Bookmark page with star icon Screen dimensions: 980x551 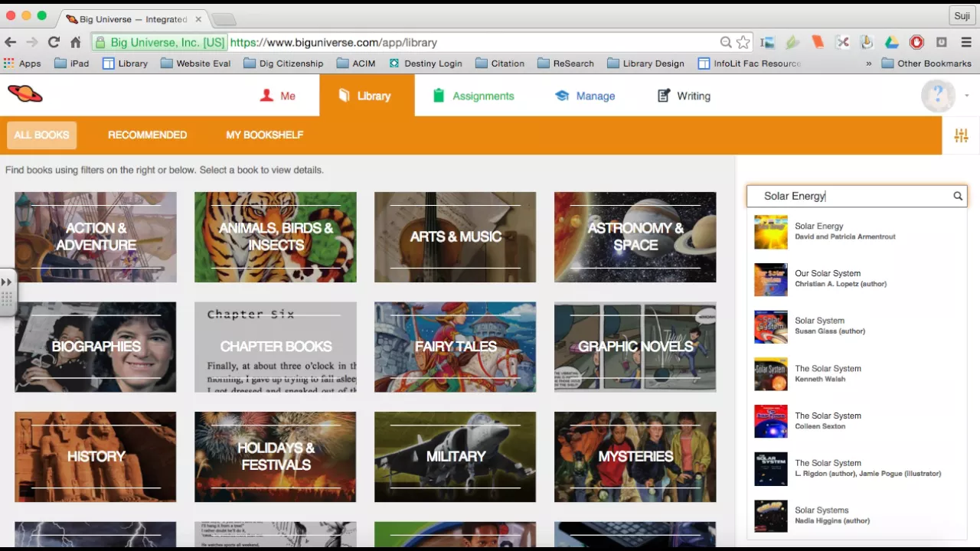pos(743,43)
